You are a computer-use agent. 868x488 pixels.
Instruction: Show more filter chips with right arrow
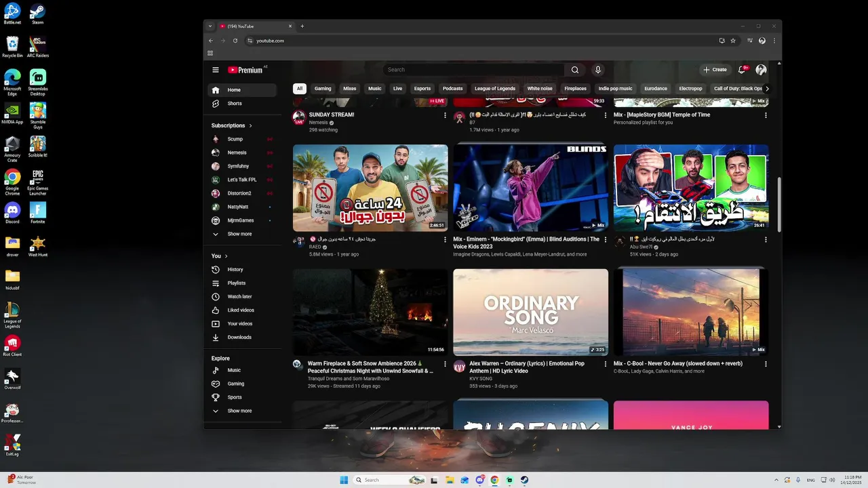click(767, 88)
